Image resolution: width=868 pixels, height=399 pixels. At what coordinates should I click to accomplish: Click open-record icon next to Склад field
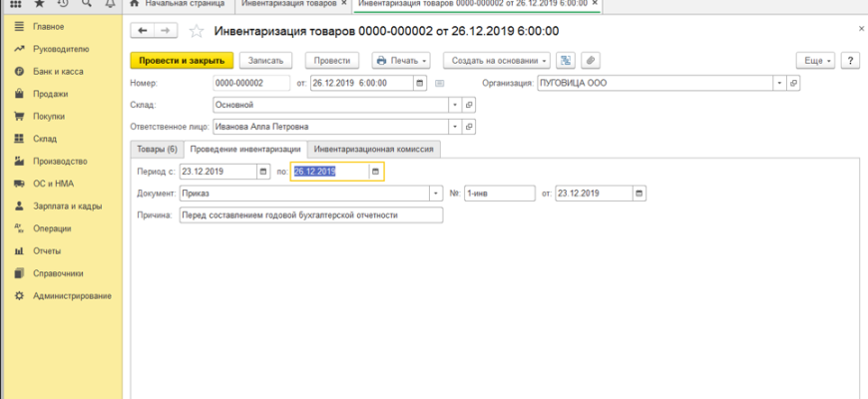[x=470, y=105]
